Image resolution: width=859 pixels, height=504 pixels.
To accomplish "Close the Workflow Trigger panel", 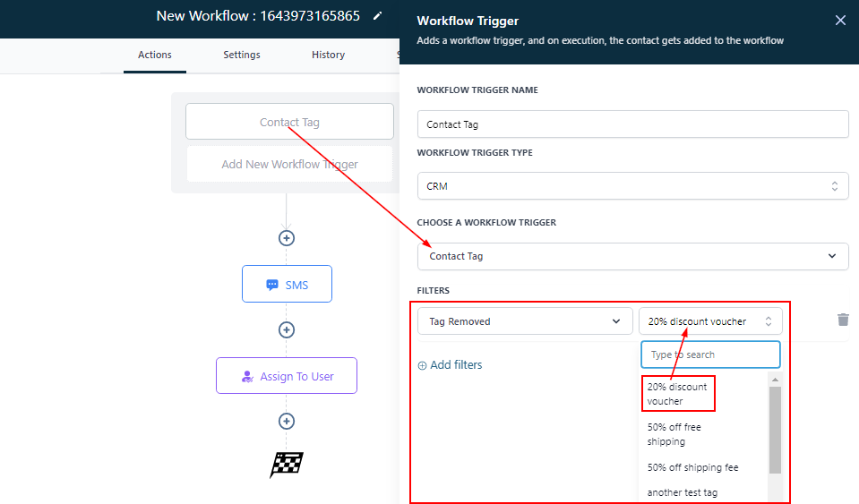I will point(839,21).
